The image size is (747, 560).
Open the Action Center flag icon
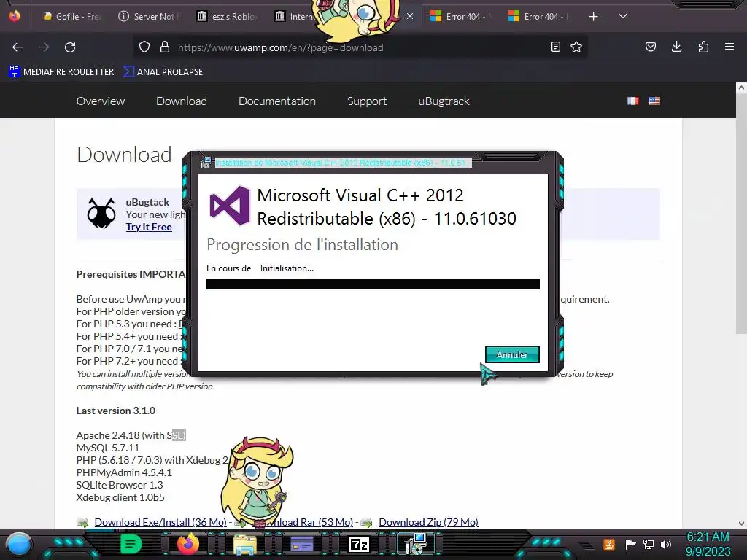coord(630,544)
